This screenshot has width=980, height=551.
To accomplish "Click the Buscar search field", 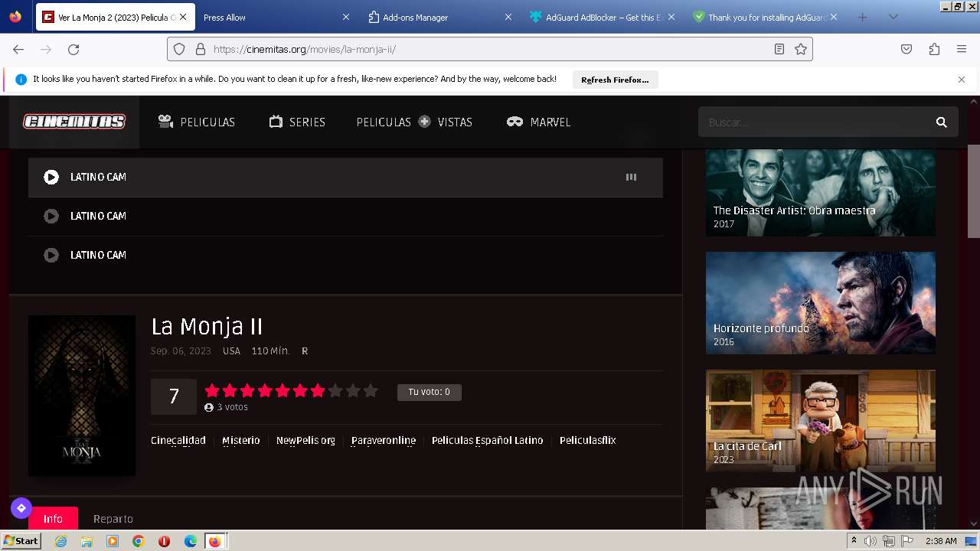I will 815,122.
